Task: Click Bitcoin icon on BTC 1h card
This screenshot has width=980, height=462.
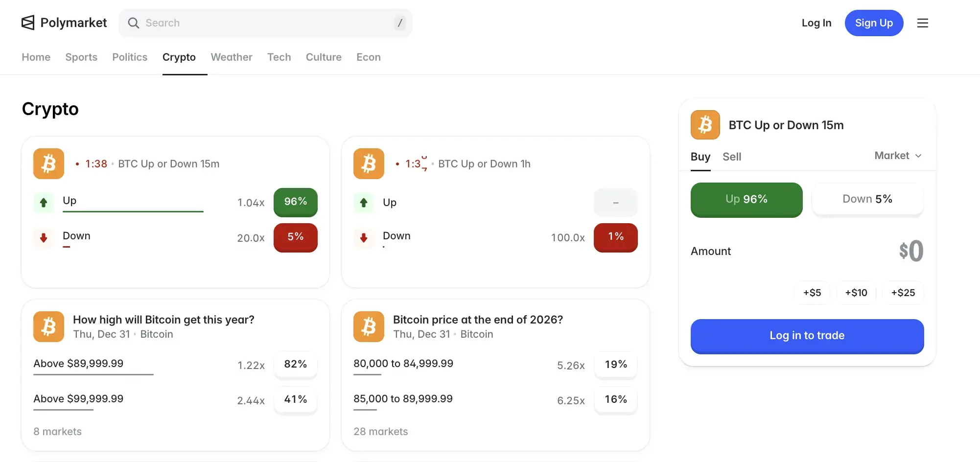Action: click(369, 163)
